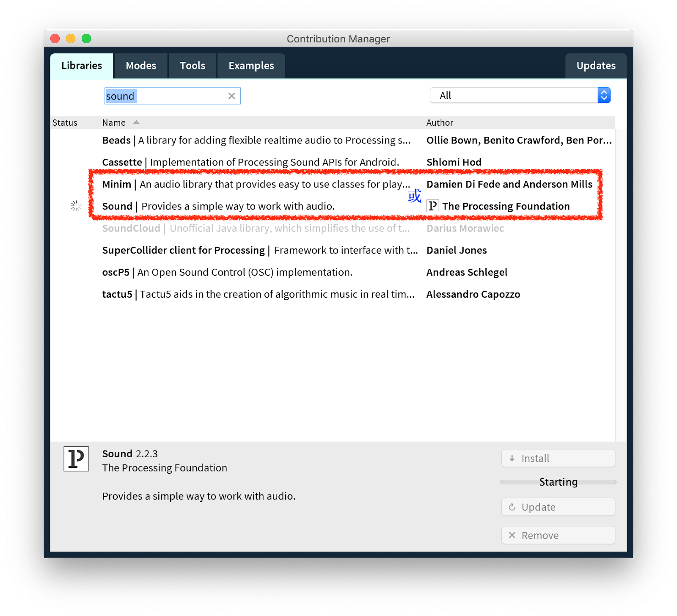Select the oscP5 library row
The width and height of the screenshot is (677, 616).
coord(332,272)
